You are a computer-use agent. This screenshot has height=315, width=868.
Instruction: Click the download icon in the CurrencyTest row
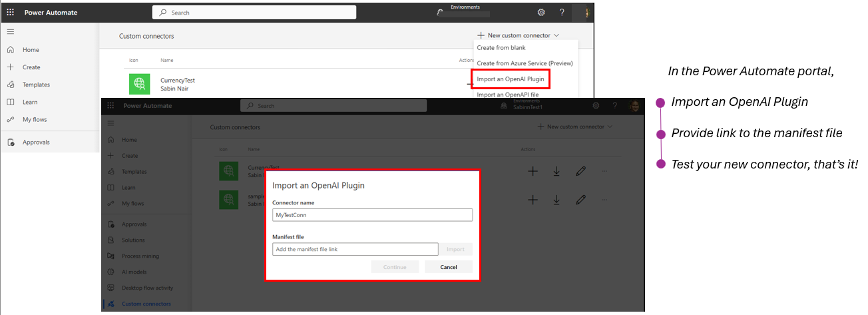point(556,171)
